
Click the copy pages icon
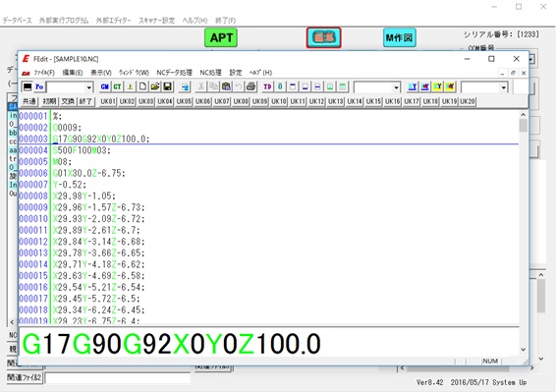coord(213,86)
